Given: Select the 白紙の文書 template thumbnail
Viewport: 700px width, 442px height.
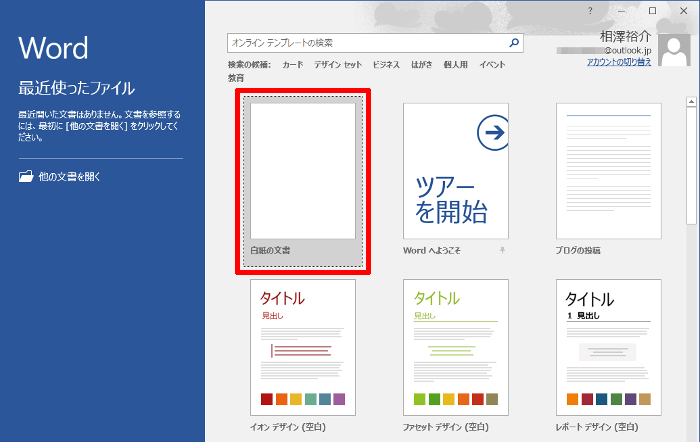Looking at the screenshot, I should point(303,171).
